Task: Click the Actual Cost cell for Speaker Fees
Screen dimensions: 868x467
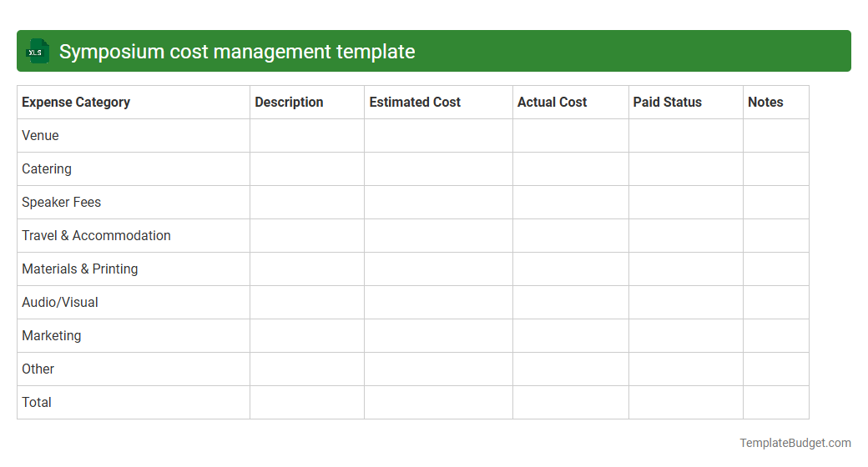Action: (x=571, y=202)
